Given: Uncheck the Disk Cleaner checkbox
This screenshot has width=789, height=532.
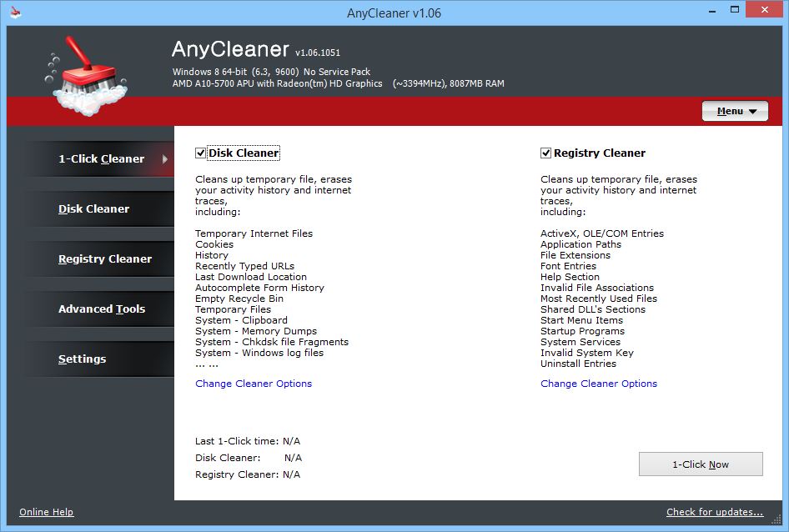Looking at the screenshot, I should click(x=200, y=153).
